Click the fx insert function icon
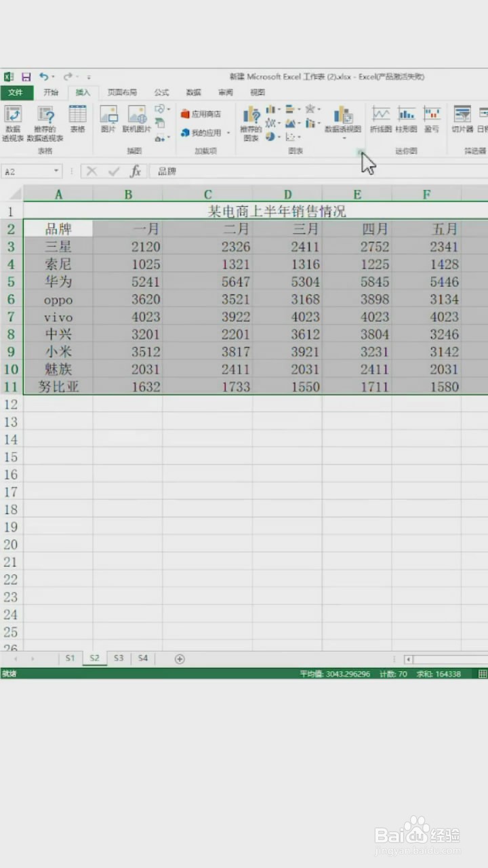Image resolution: width=488 pixels, height=868 pixels. pos(136,172)
